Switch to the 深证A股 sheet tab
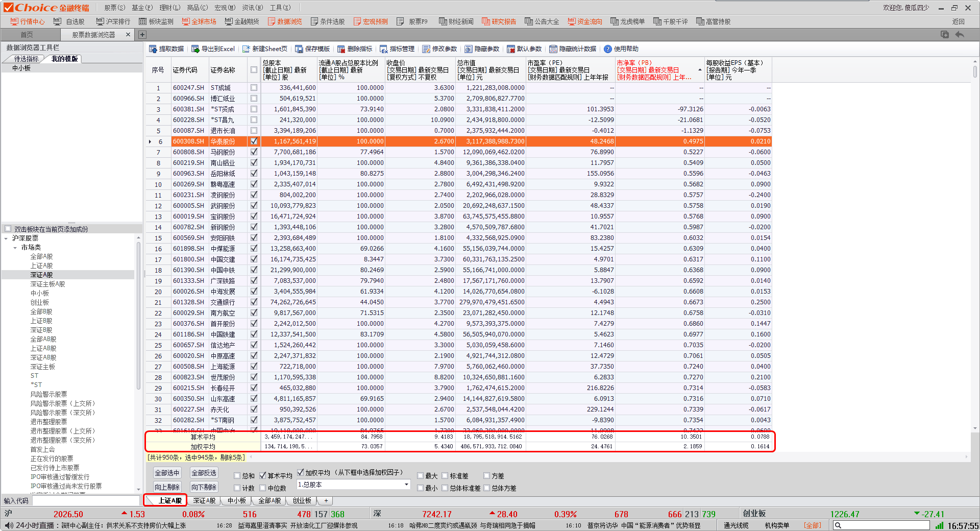Image resolution: width=980 pixels, height=531 pixels. (204, 501)
